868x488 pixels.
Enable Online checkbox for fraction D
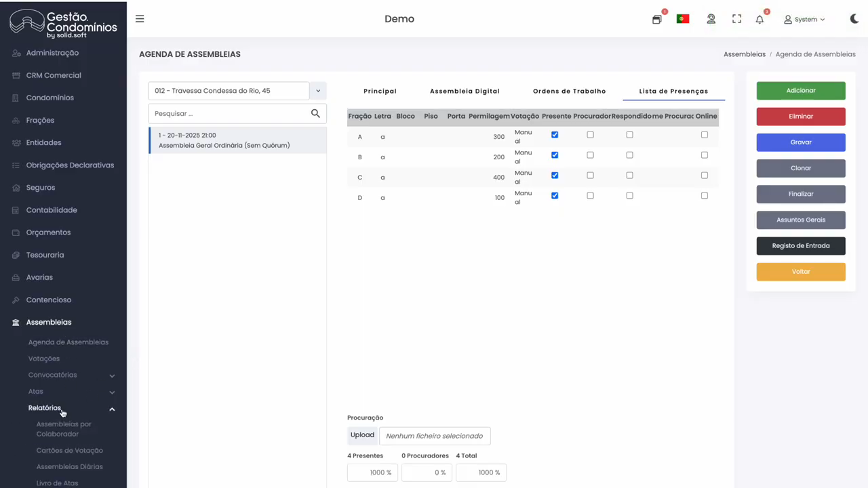[704, 196]
